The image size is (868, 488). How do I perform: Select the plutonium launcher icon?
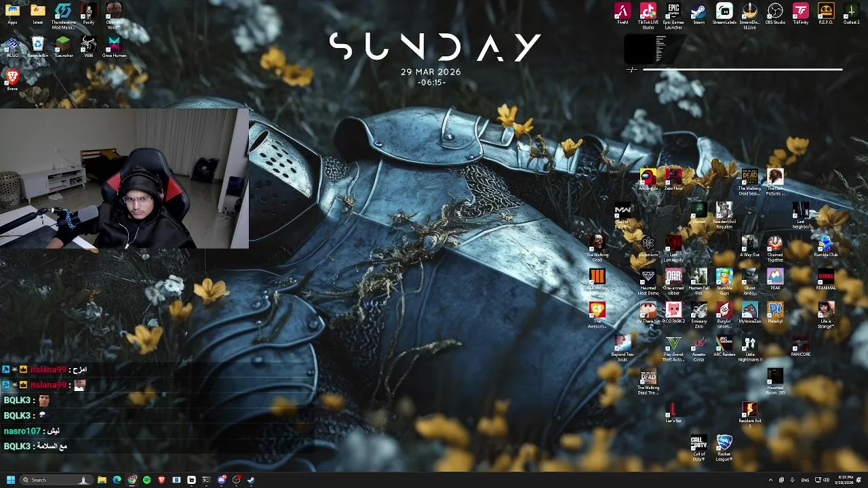tap(648, 247)
